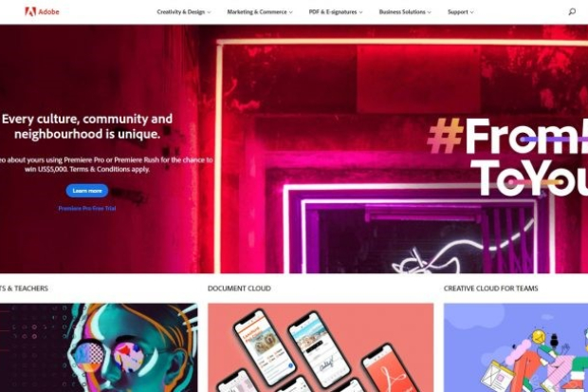Viewport: 588px width, 392px height.
Task: Expand the PDF & E-signatures chevron
Action: point(360,12)
